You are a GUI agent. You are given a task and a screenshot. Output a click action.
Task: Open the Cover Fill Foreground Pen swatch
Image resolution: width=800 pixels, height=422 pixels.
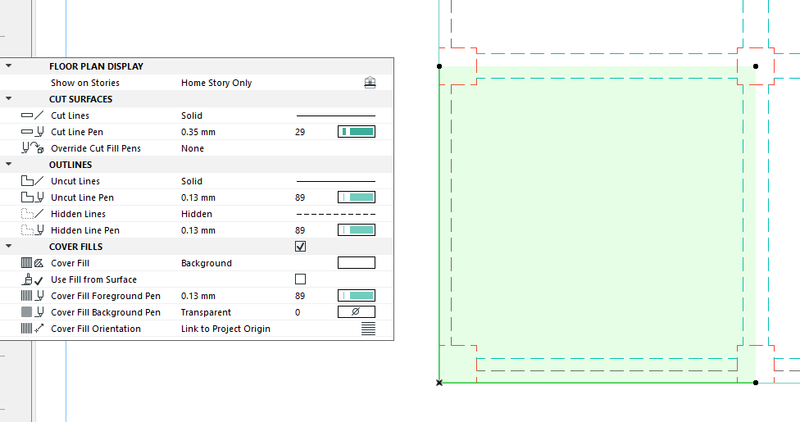[357, 295]
